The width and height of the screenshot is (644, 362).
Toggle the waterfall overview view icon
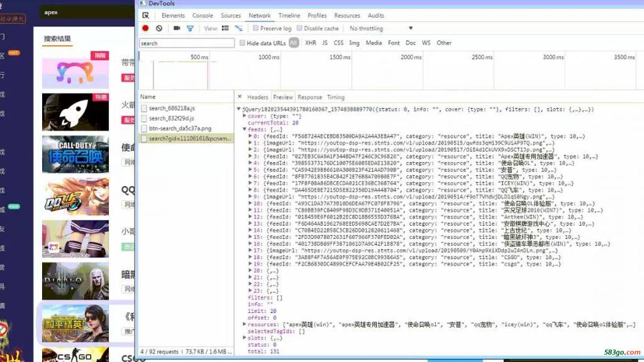tap(238, 28)
